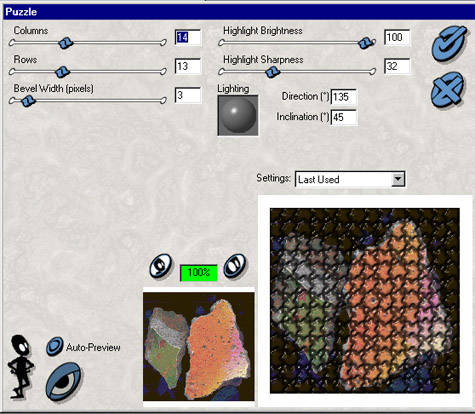
Task: Click the puzzle effect preview image
Action: tap(365, 301)
